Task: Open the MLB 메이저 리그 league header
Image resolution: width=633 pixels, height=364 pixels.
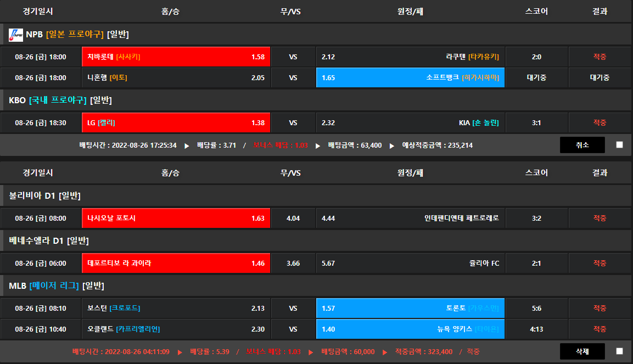Action: click(57, 285)
